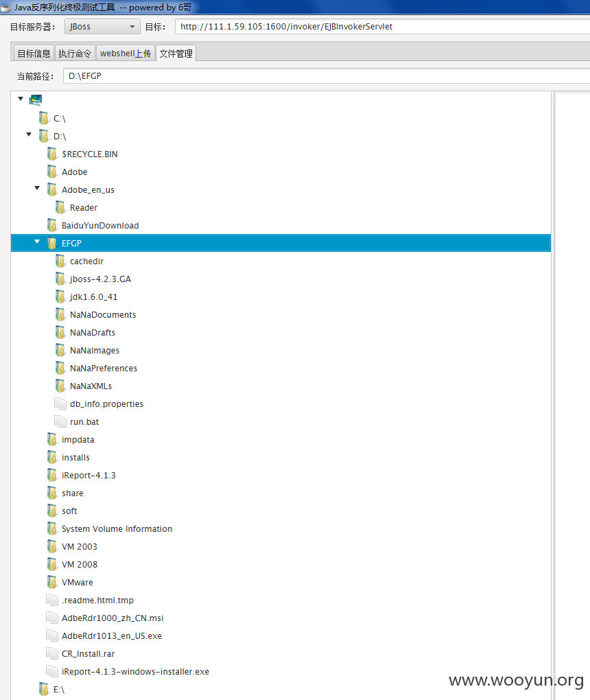Click the Adobe folder icon

51,172
